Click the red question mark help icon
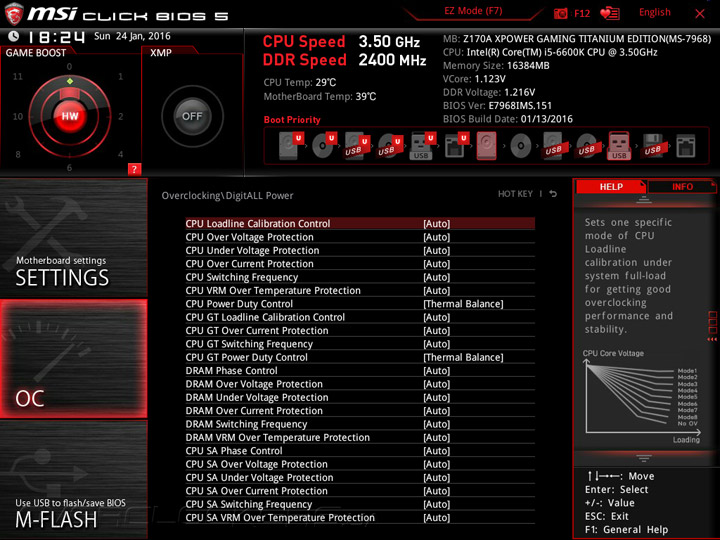 click(134, 169)
